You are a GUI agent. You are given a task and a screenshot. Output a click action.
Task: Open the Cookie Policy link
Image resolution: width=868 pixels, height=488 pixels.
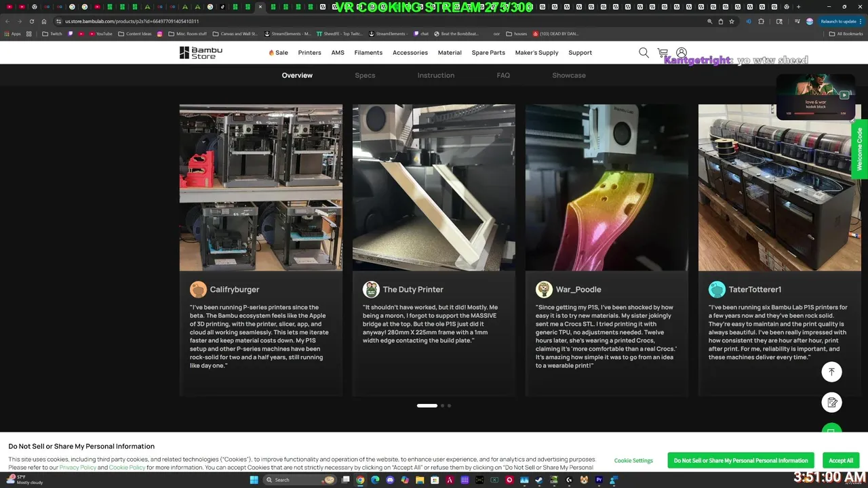point(127,468)
